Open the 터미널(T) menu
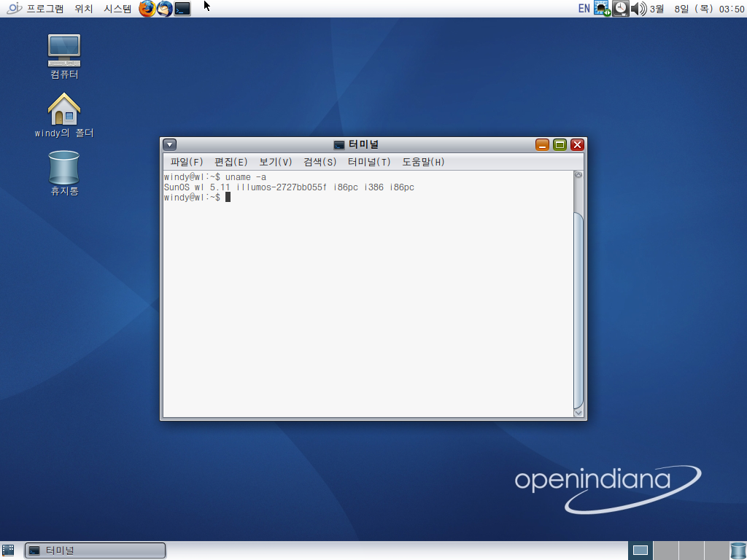 [369, 162]
